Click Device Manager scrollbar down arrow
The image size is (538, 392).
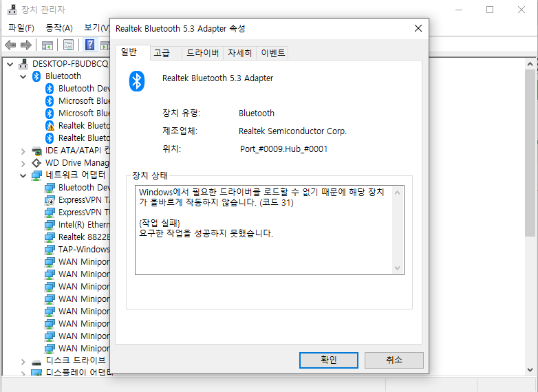click(x=530, y=370)
